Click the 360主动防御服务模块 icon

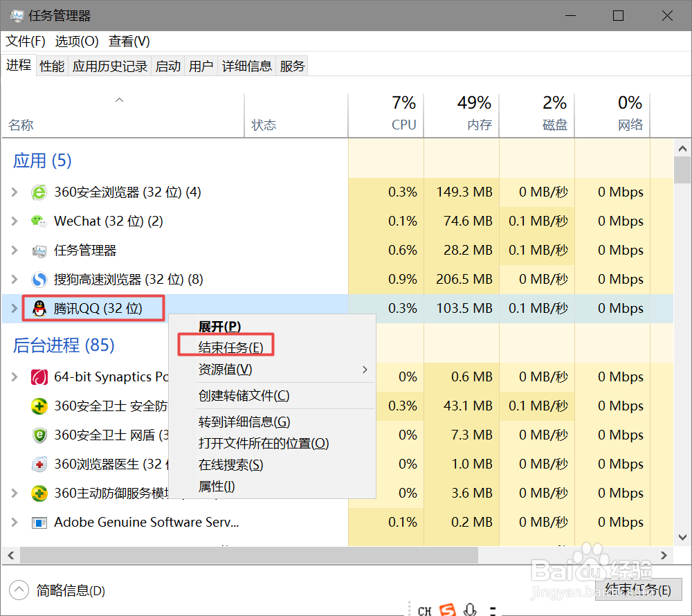point(39,493)
